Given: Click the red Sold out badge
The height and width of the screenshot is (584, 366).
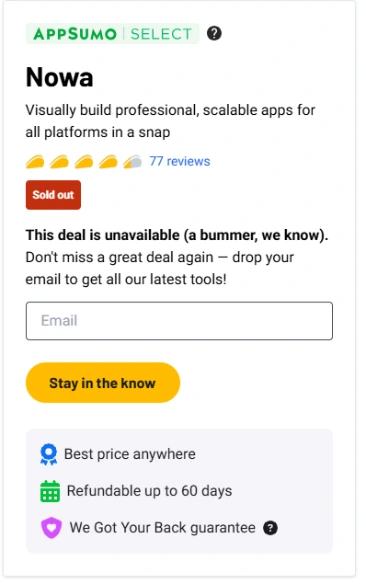Looking at the screenshot, I should (x=53, y=195).
